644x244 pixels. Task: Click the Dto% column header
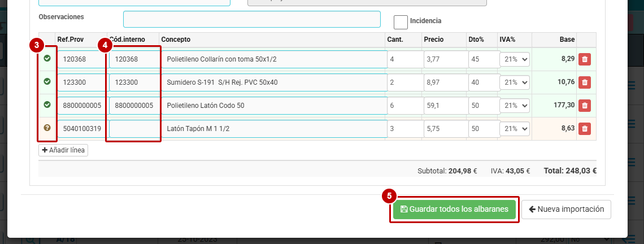pyautogui.click(x=476, y=40)
